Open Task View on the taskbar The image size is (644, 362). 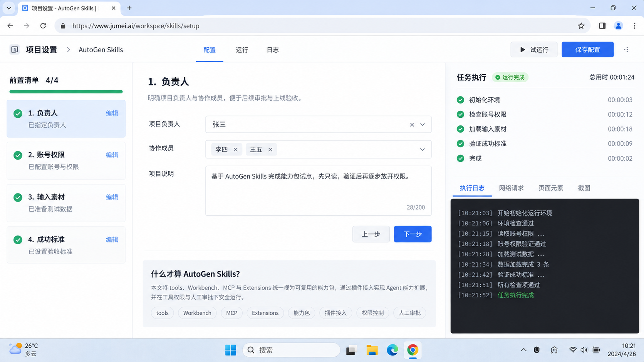click(351, 350)
